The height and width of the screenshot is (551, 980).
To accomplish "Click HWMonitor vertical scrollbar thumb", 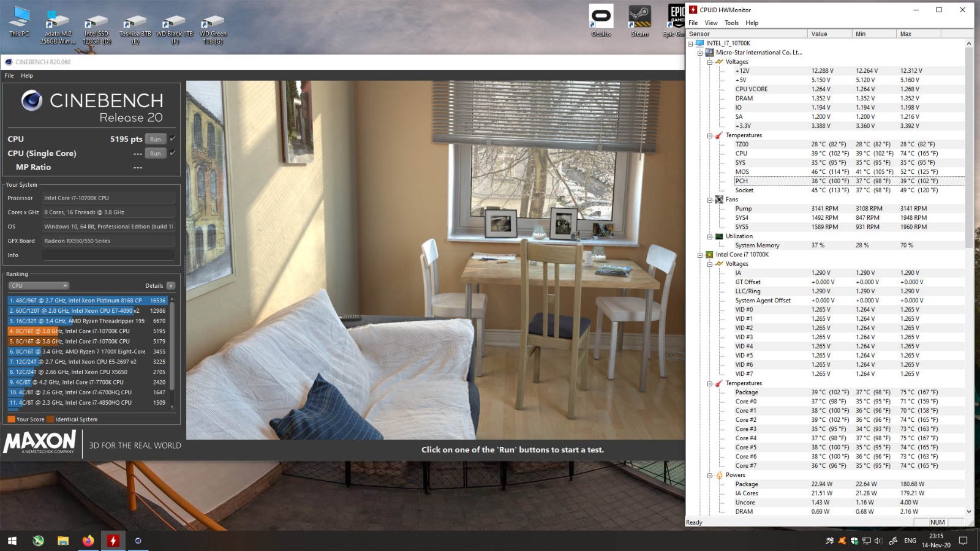I will pos(969,147).
